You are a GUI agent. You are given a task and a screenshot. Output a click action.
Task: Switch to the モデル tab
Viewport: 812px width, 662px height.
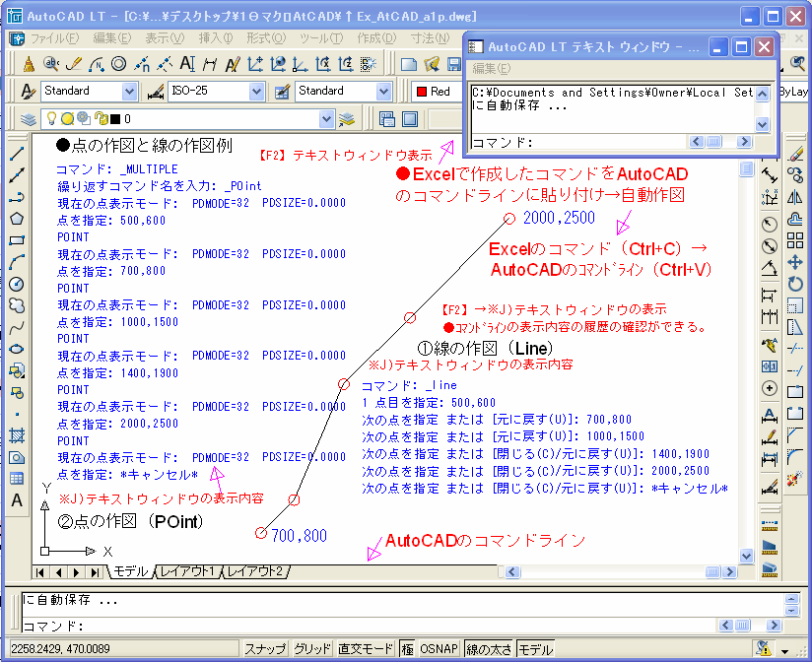tap(131, 571)
